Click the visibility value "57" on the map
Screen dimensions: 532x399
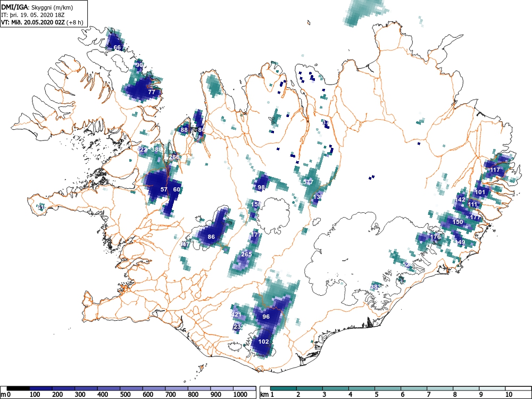(x=164, y=189)
